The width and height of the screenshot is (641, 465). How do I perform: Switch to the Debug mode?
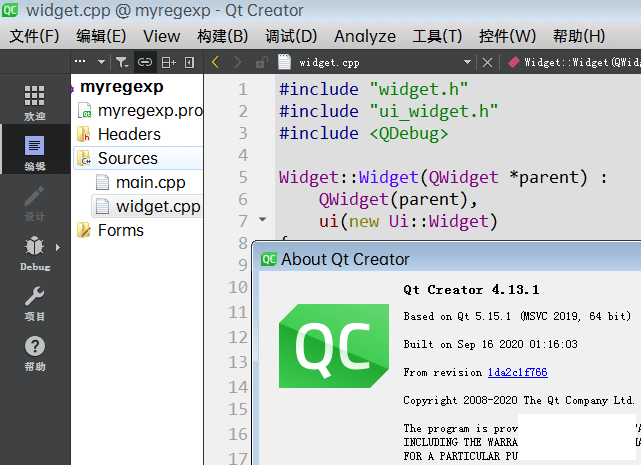[x=35, y=253]
